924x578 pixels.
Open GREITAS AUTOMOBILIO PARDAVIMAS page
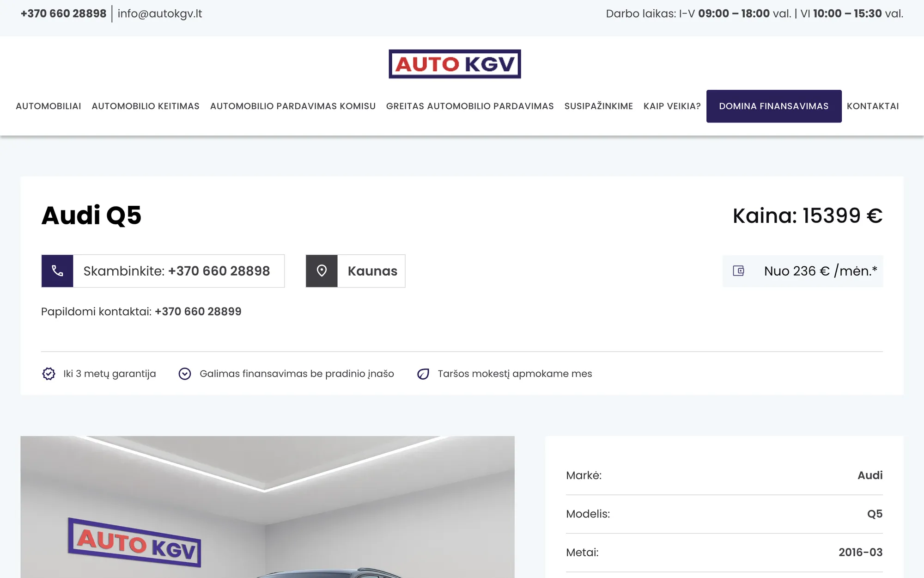pos(470,106)
